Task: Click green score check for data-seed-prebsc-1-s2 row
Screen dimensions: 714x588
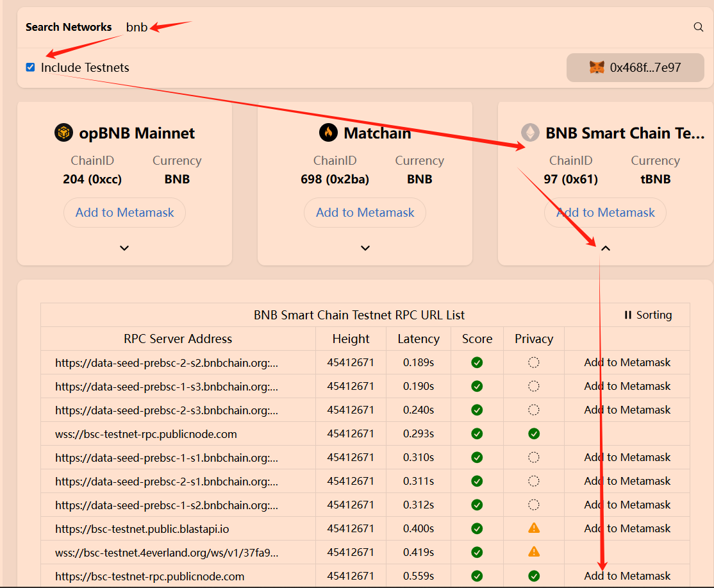Action: coord(477,505)
